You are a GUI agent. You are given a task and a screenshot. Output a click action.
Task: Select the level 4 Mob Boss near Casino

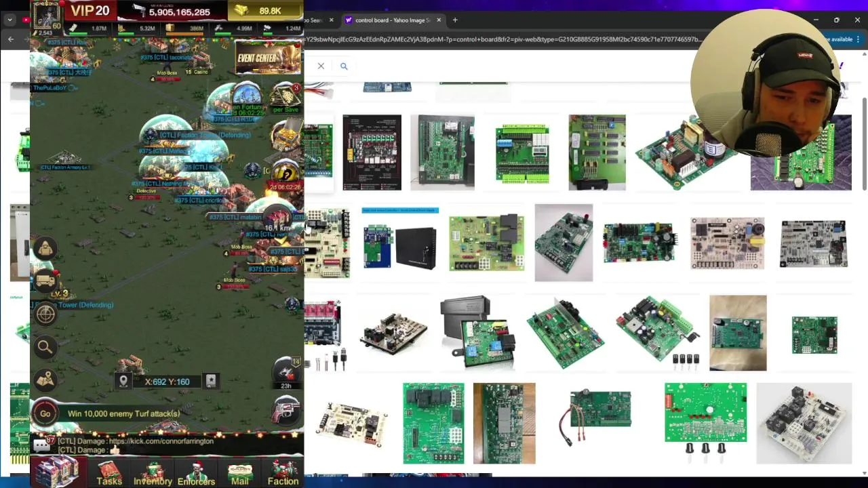point(166,73)
